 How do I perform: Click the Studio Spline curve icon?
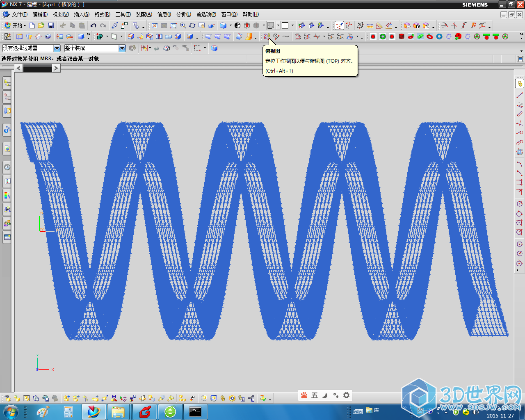286,37
